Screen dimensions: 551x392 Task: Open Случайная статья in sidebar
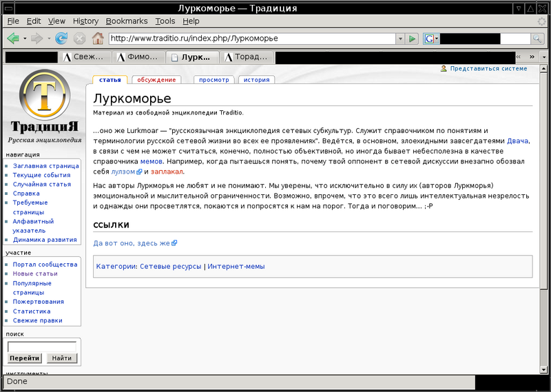coord(42,184)
